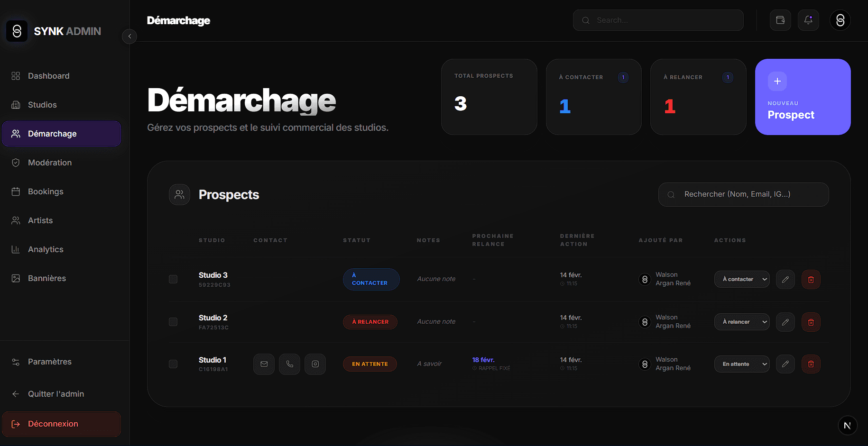The image size is (868, 446).
Task: Open the 'En attente' dropdown for Studio 1
Action: pyautogui.click(x=742, y=364)
